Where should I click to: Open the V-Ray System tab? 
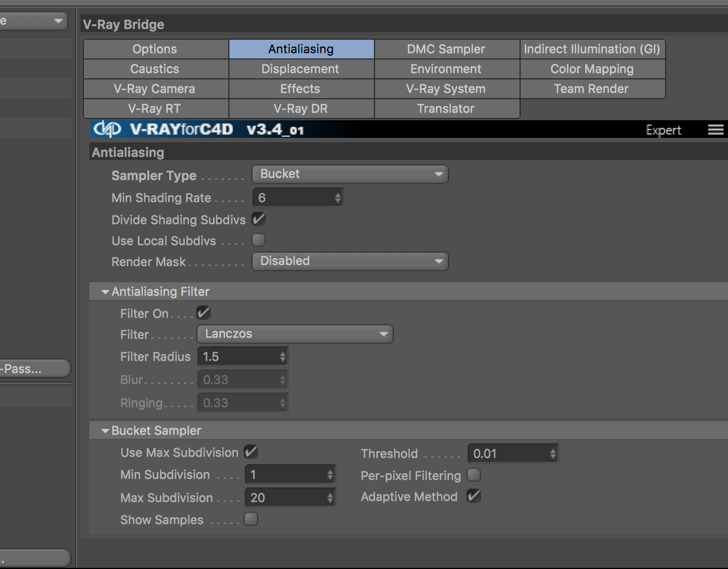(x=447, y=89)
